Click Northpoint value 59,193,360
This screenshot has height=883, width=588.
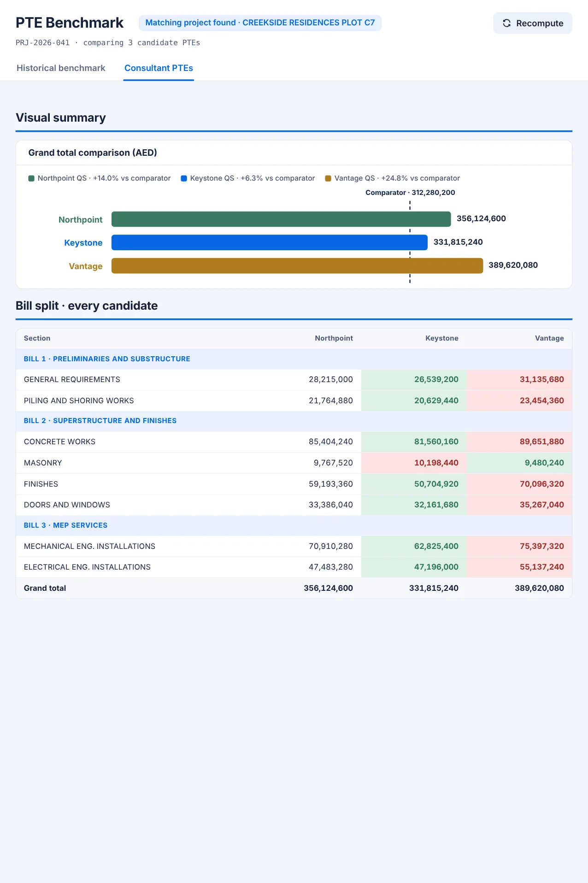tap(331, 484)
